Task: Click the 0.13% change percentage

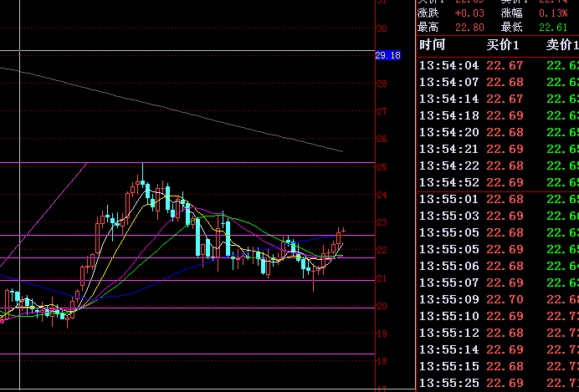Action: (x=553, y=13)
